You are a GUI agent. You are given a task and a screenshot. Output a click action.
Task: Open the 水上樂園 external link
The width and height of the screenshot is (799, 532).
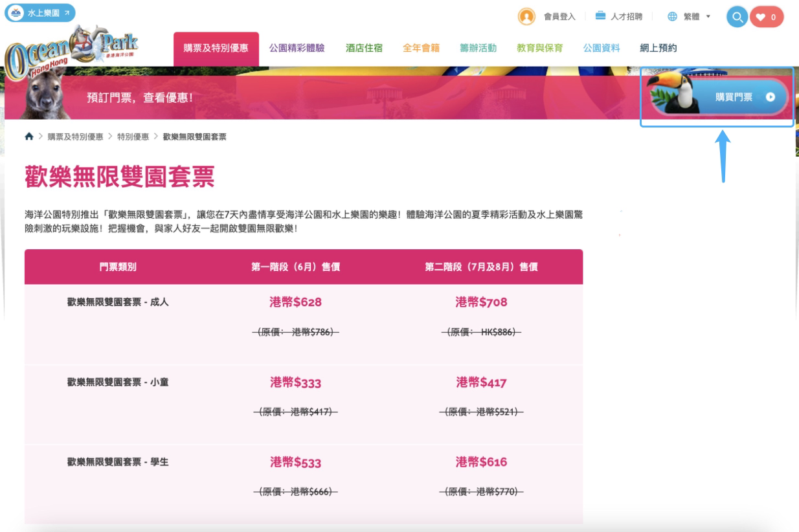pyautogui.click(x=40, y=13)
